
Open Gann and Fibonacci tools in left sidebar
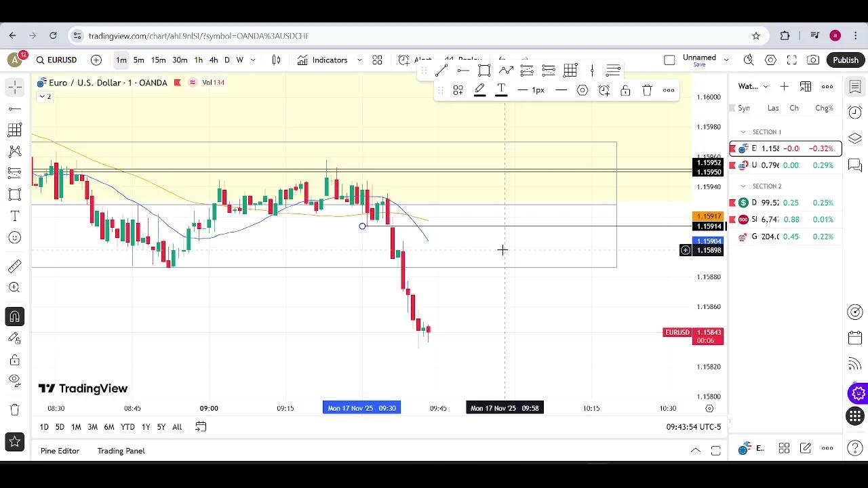click(14, 130)
